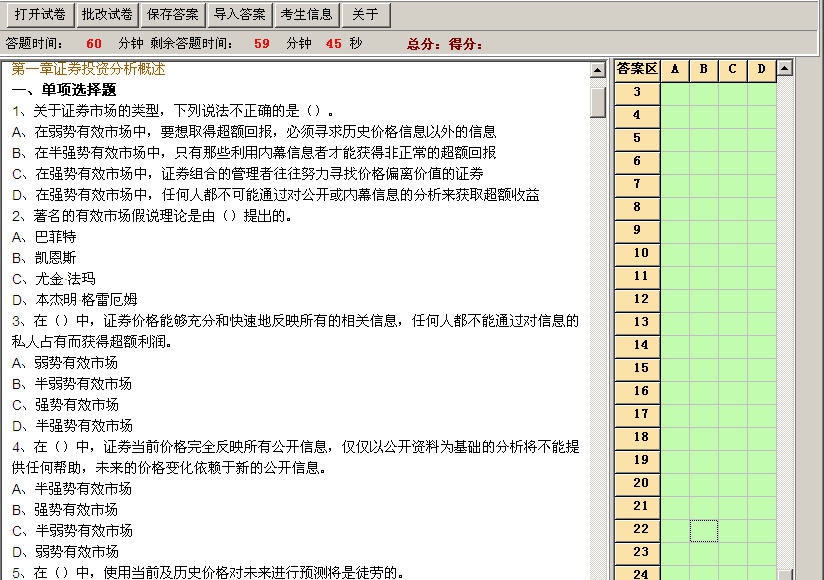Select answer C for question 23

tap(733, 553)
